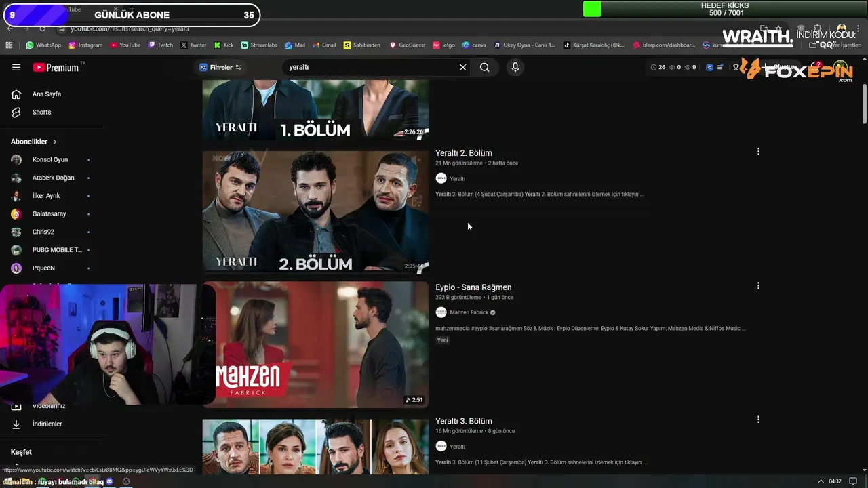
Task: Show hidden tray icons chevron
Action: (821, 481)
